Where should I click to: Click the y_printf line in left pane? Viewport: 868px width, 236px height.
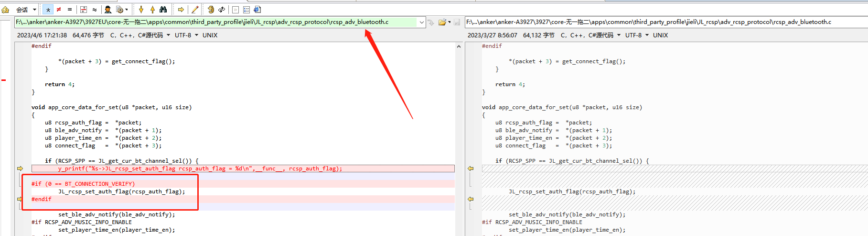(243, 169)
